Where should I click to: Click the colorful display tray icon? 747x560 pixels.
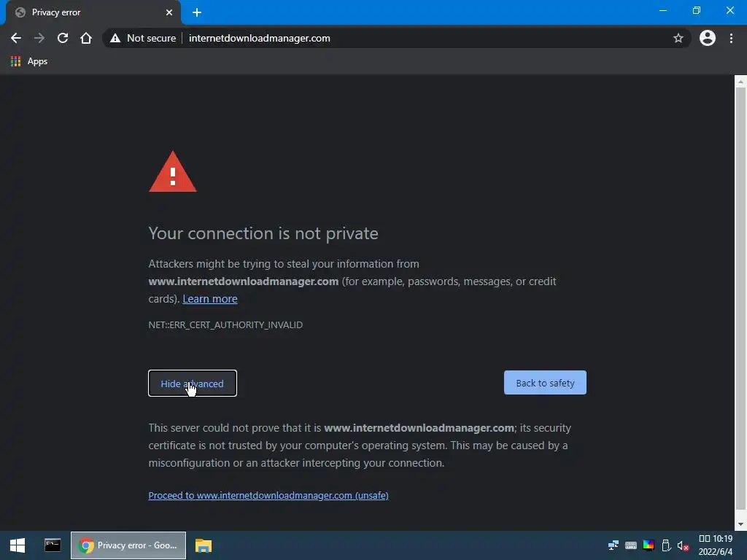(649, 545)
